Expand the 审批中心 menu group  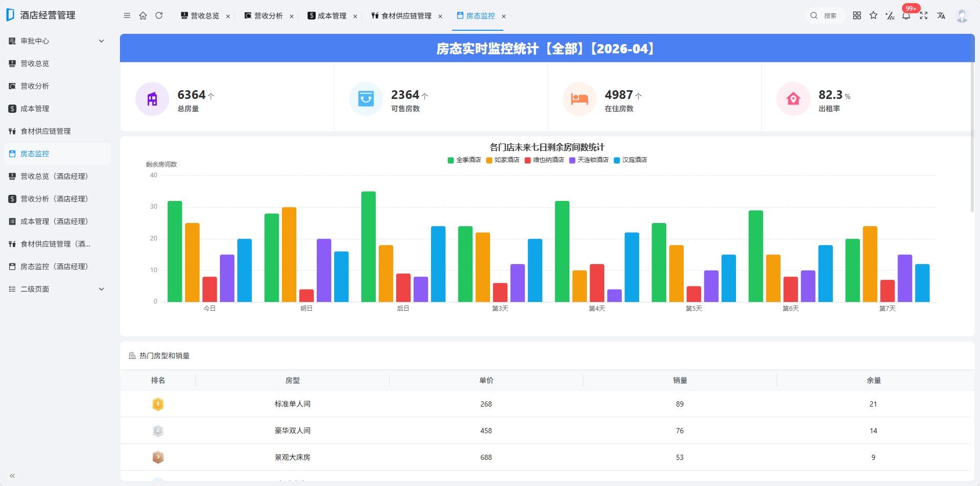tap(57, 41)
